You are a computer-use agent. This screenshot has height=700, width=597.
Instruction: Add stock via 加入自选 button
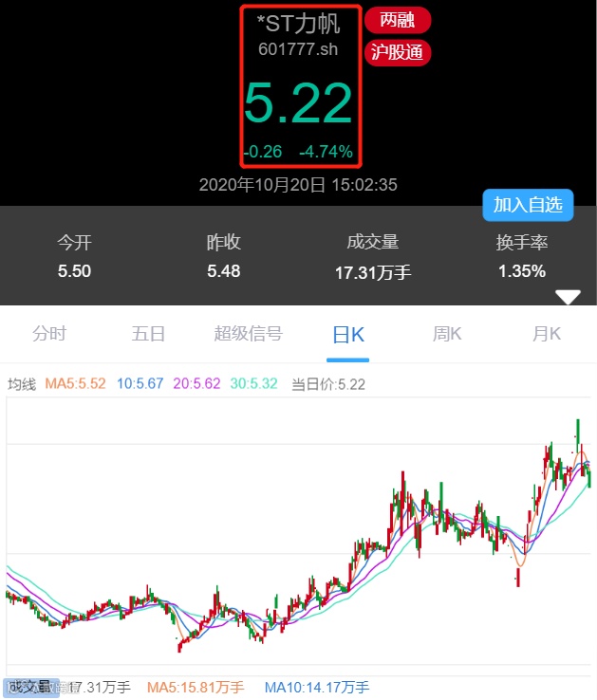point(528,205)
